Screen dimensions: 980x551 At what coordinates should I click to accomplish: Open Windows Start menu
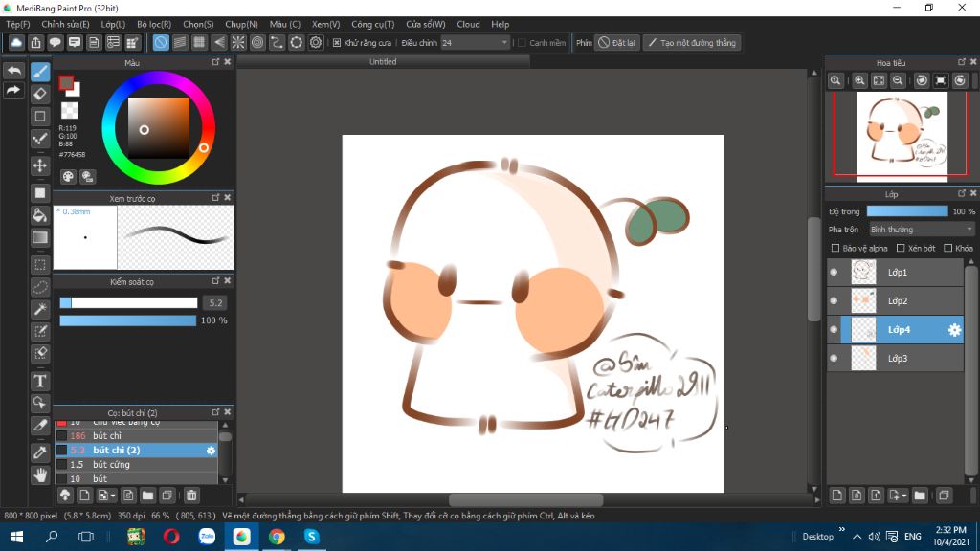17,537
